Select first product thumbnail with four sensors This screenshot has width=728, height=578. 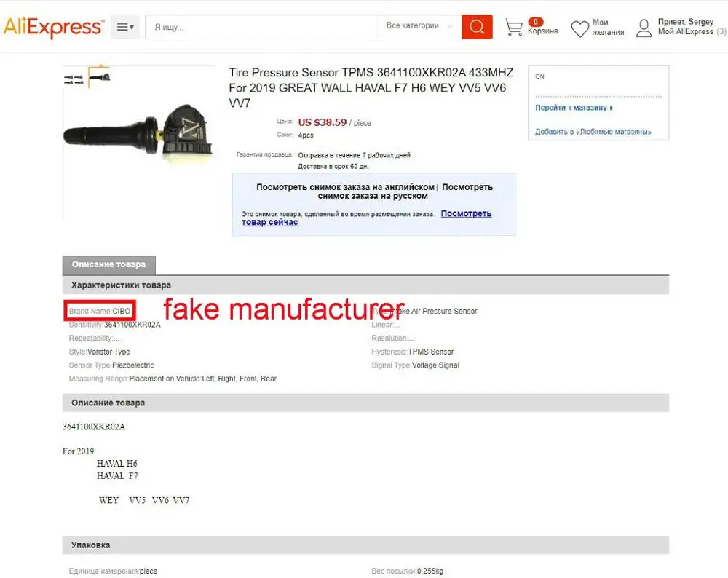pyautogui.click(x=74, y=79)
